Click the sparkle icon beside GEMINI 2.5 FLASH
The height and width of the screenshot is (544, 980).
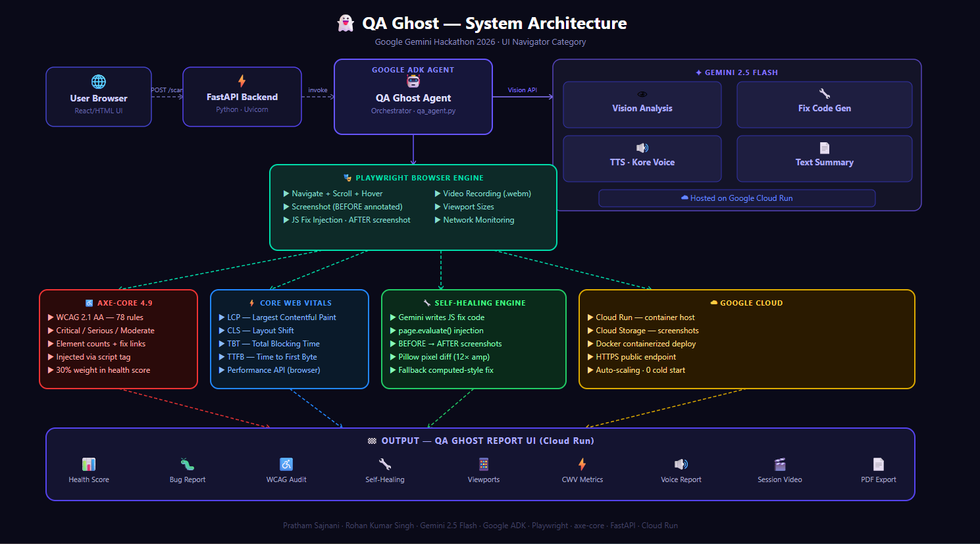point(699,72)
